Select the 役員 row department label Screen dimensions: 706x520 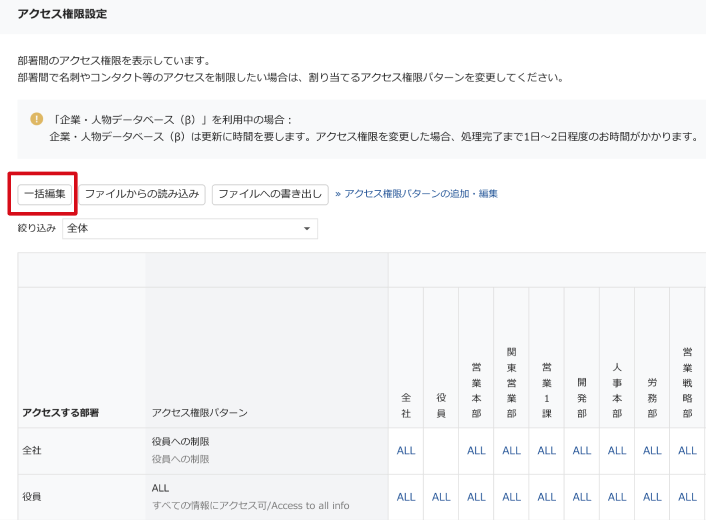(x=32, y=497)
